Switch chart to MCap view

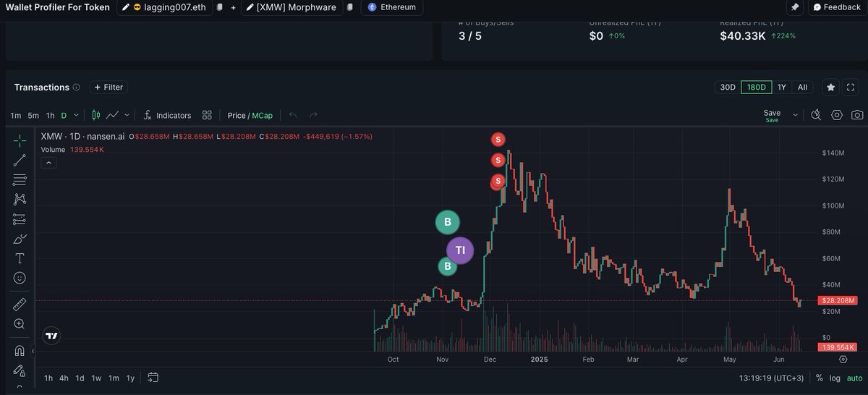pos(262,115)
